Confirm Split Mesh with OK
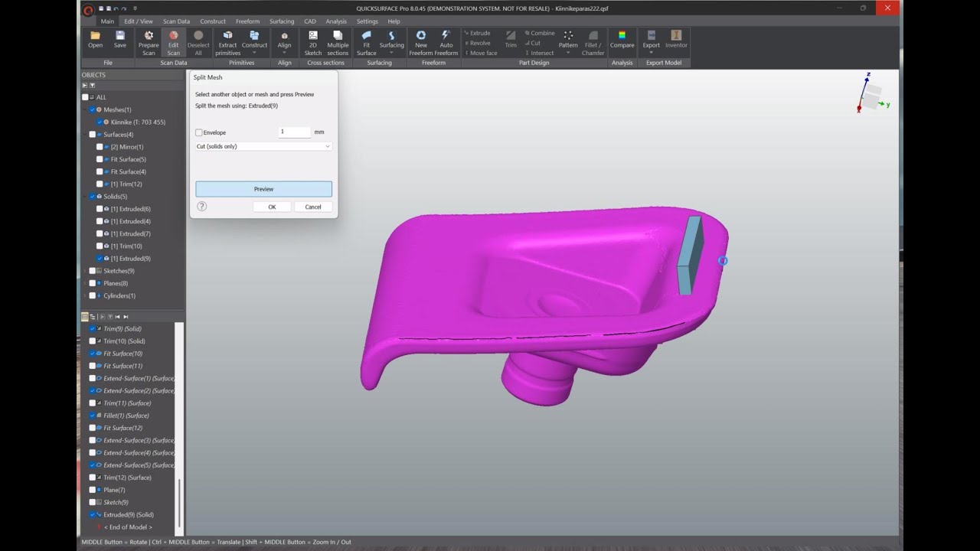This screenshot has width=980, height=551. point(272,207)
